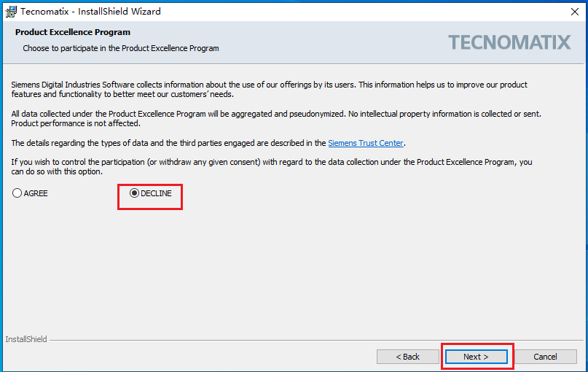The height and width of the screenshot is (372, 588).
Task: Click 'The details regarding the types' sentence
Action: (x=168, y=143)
